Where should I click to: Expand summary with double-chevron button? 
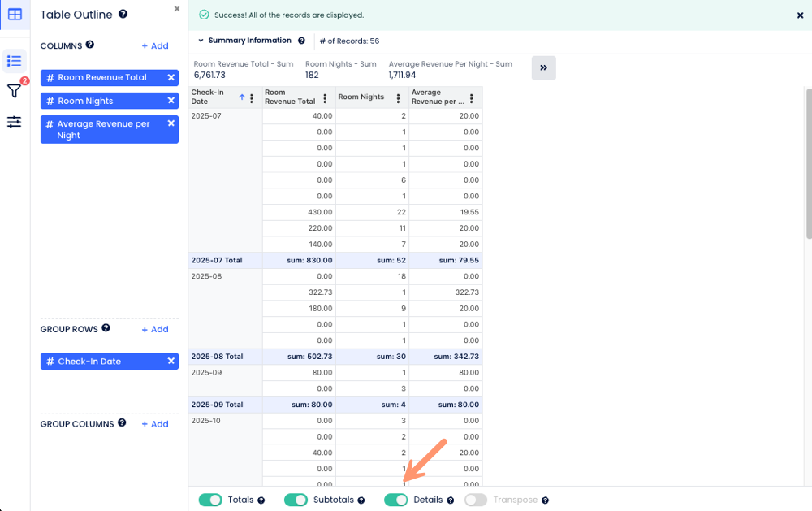coord(543,68)
